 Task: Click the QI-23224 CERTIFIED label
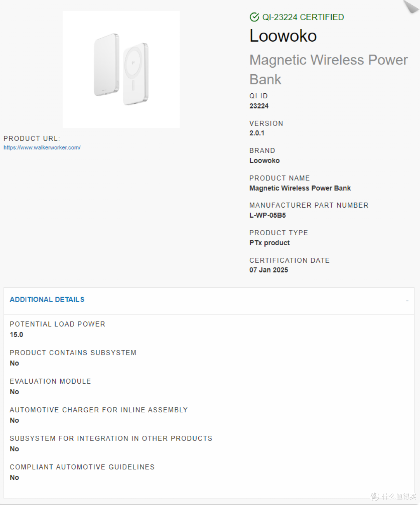(303, 17)
